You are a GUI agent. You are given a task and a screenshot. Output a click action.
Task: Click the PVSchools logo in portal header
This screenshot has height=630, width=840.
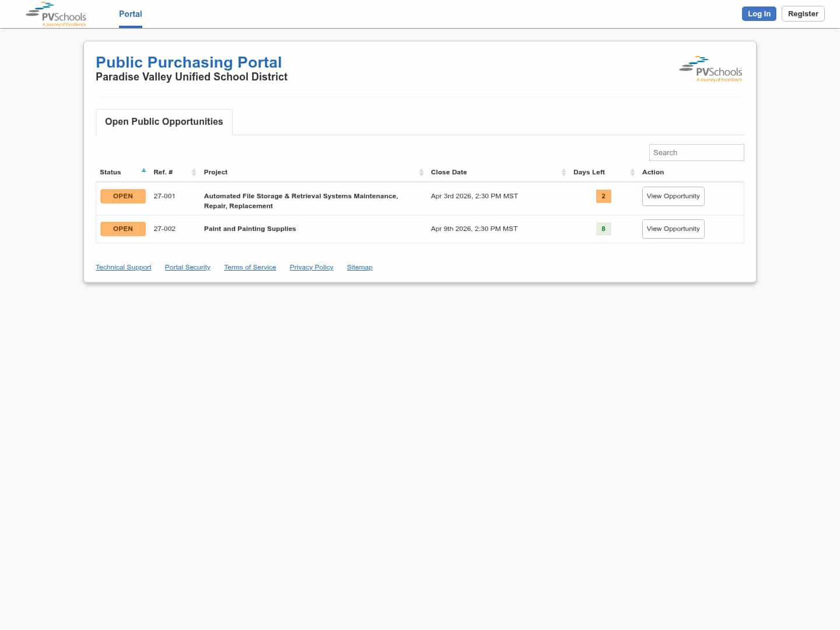pos(710,69)
